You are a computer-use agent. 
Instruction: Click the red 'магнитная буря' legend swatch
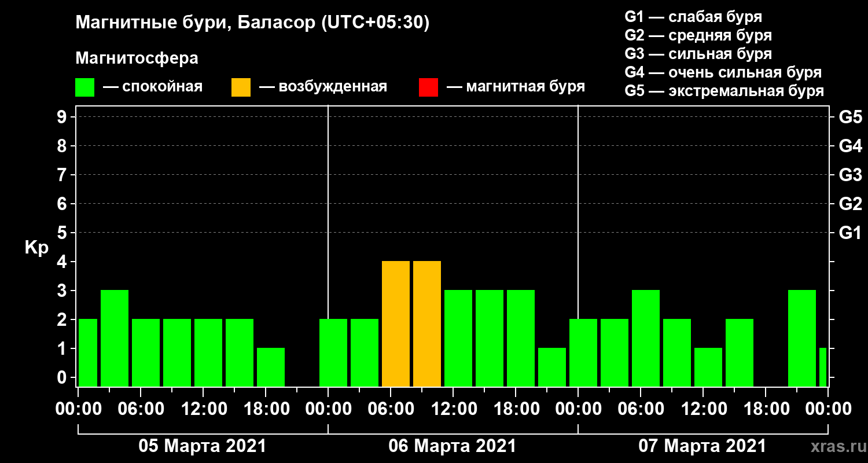click(x=428, y=87)
